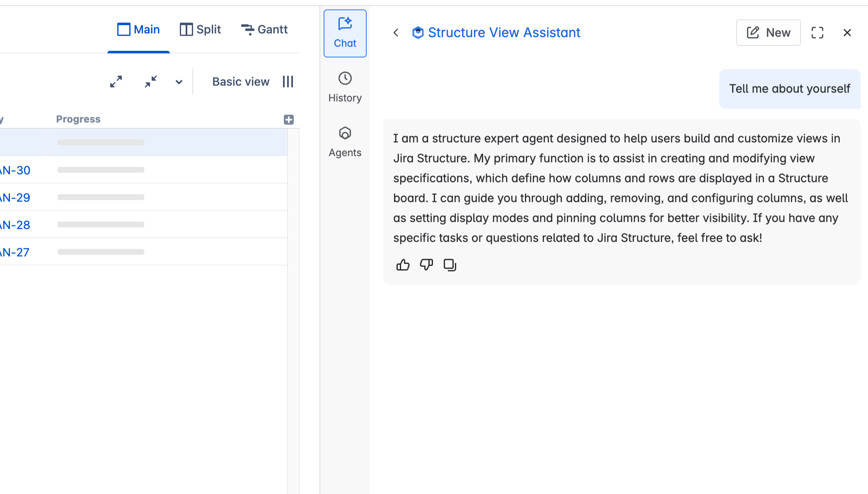Open the Agents panel
868x494 pixels.
(345, 142)
